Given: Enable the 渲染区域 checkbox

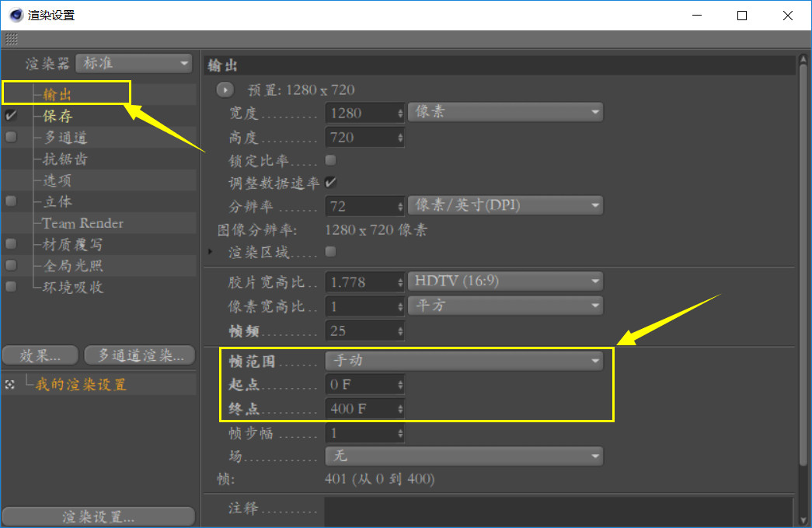Looking at the screenshot, I should (x=330, y=251).
